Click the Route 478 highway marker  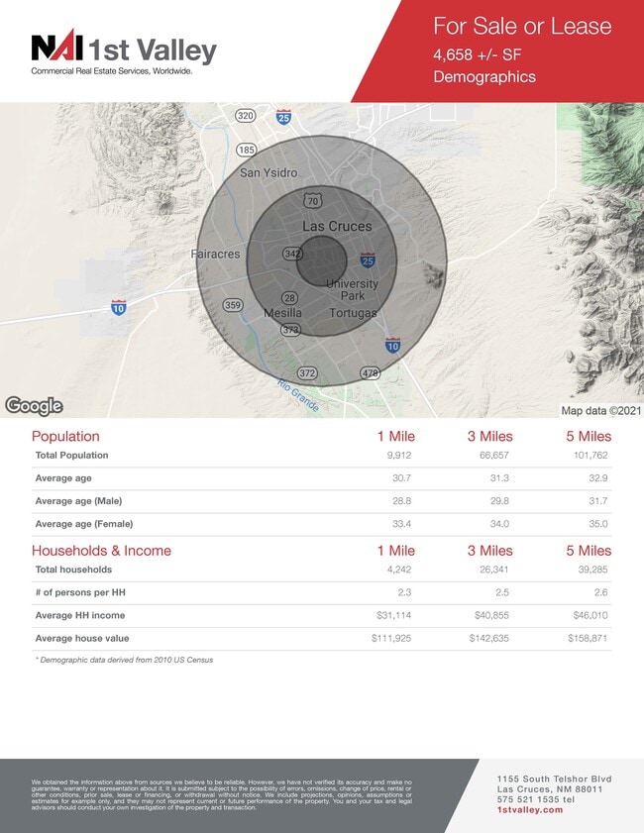[370, 373]
